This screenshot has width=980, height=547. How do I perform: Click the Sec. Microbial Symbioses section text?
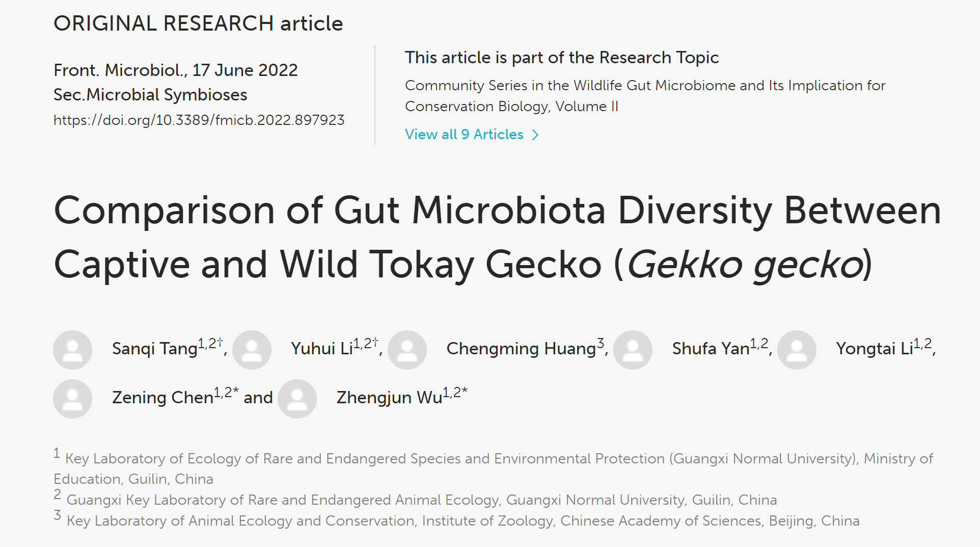pos(150,95)
